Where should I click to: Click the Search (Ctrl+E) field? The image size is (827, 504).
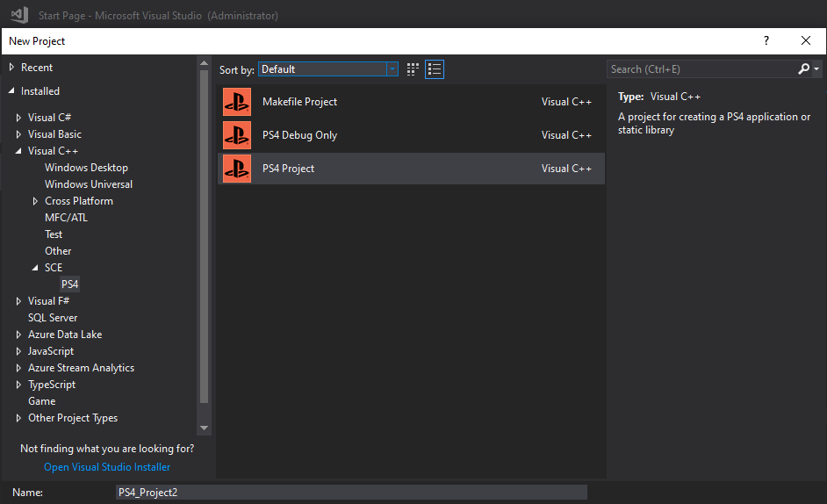click(701, 69)
